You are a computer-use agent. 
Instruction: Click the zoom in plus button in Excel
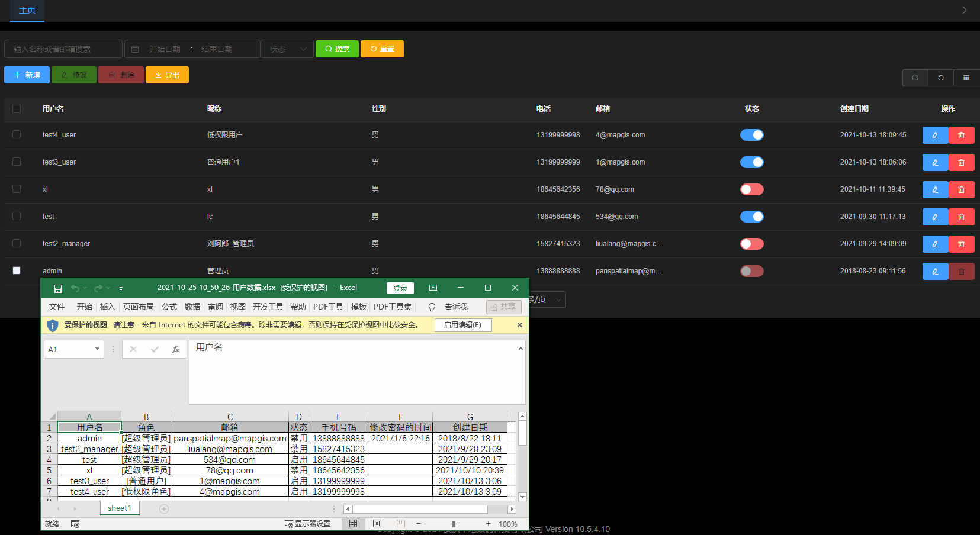tap(489, 524)
